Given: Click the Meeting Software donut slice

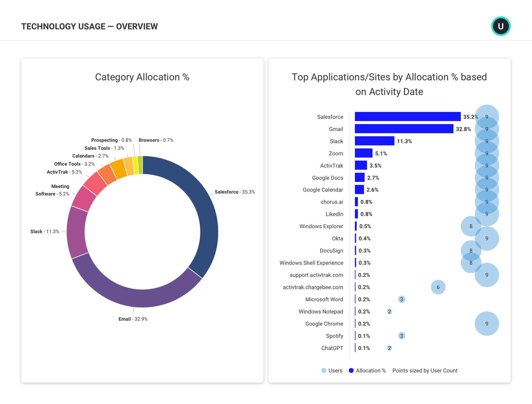Looking at the screenshot, I should point(84,199).
